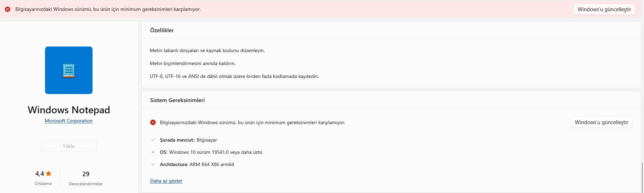This screenshot has width=644, height=193.
Task: Open the Microsoft Corporation publisher link
Action: point(68,121)
